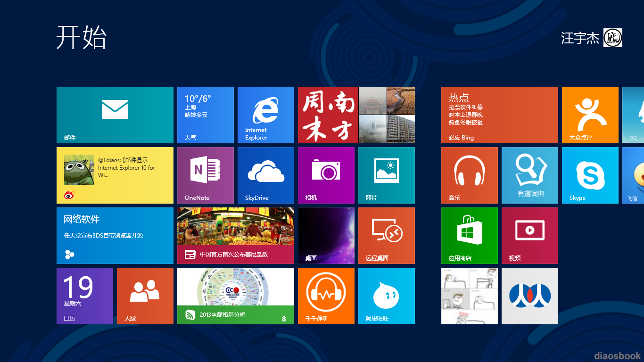
Task: Open the 2013电商格局分析 RSS tile
Action: [x=236, y=296]
